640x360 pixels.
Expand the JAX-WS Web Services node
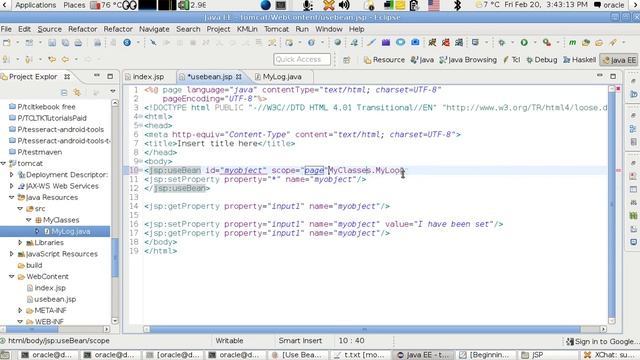point(11,186)
